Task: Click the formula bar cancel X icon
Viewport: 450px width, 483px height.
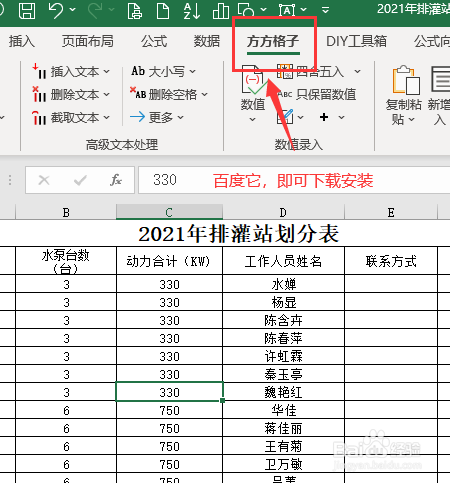Action: point(44,180)
